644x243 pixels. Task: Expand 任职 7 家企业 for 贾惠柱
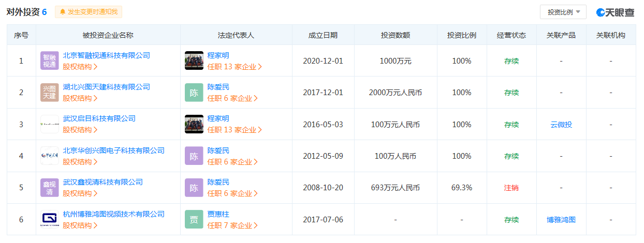point(235,225)
